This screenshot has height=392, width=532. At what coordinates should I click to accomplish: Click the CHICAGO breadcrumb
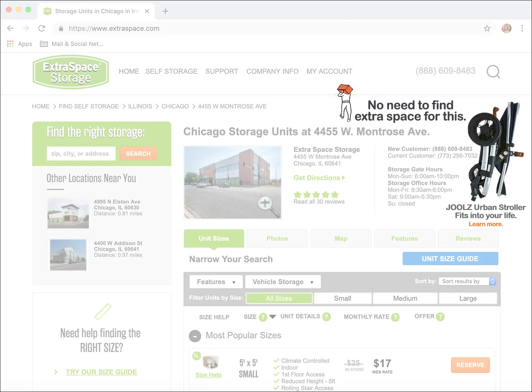click(175, 106)
